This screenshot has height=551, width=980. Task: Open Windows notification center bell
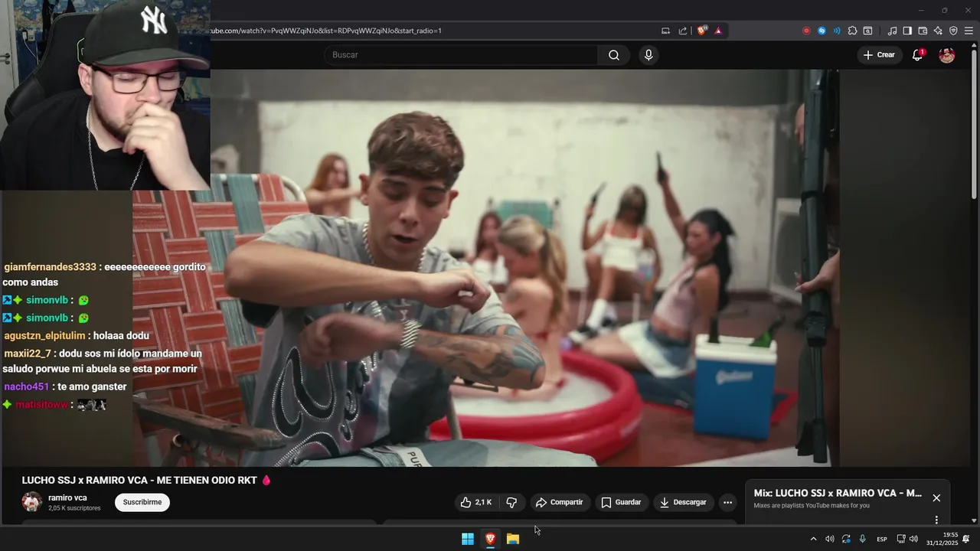(966, 539)
